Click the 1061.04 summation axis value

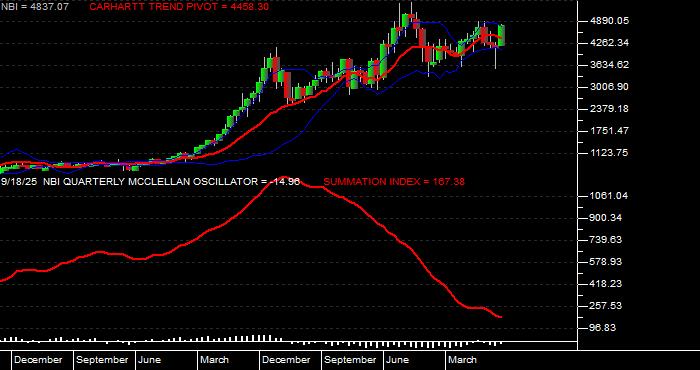click(610, 196)
